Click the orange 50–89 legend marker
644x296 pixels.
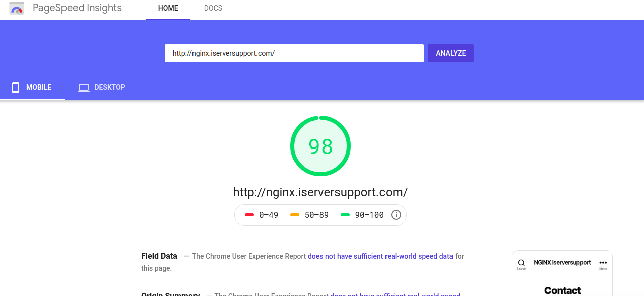[295, 215]
